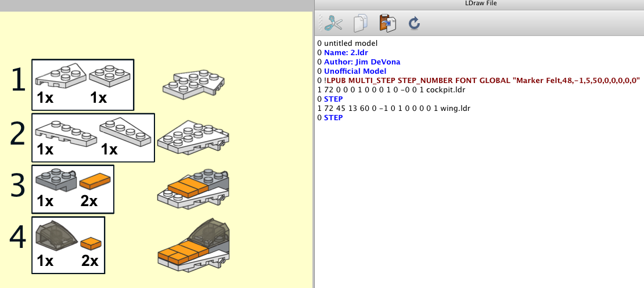
Task: Select the step number 2
Action: pos(19,134)
